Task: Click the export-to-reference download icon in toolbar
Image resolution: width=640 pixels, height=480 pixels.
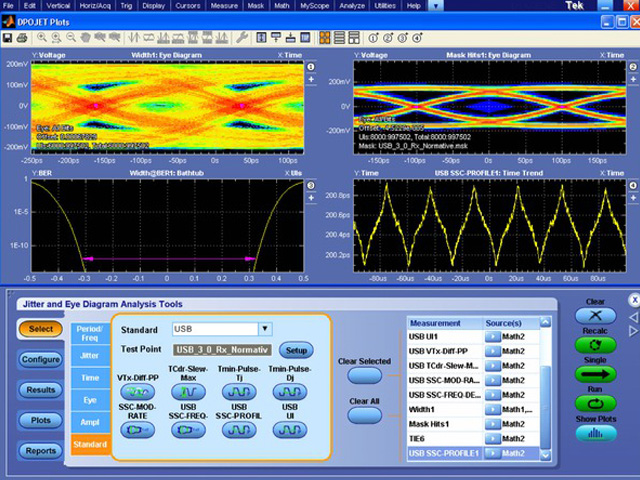Action: coord(291,38)
